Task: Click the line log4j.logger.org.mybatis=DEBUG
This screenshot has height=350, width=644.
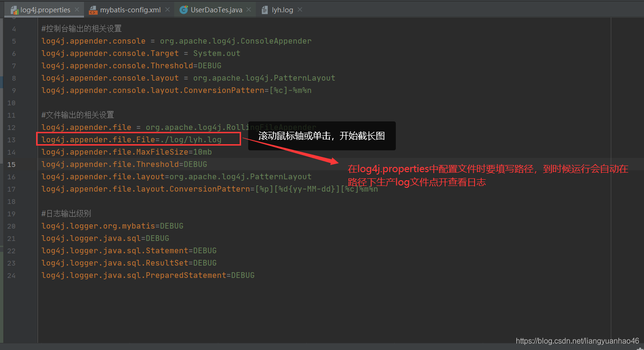Action: (112, 226)
